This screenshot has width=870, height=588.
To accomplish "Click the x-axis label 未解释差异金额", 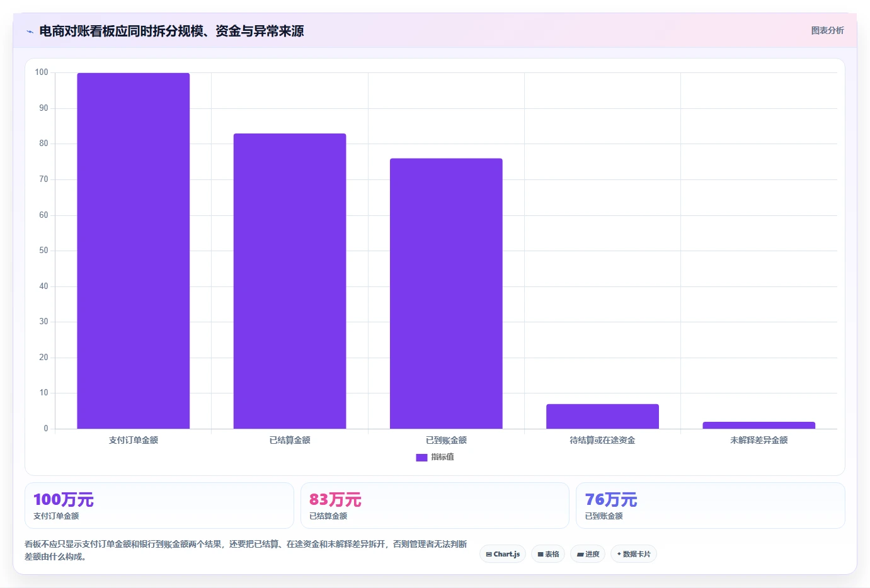I will click(x=759, y=440).
